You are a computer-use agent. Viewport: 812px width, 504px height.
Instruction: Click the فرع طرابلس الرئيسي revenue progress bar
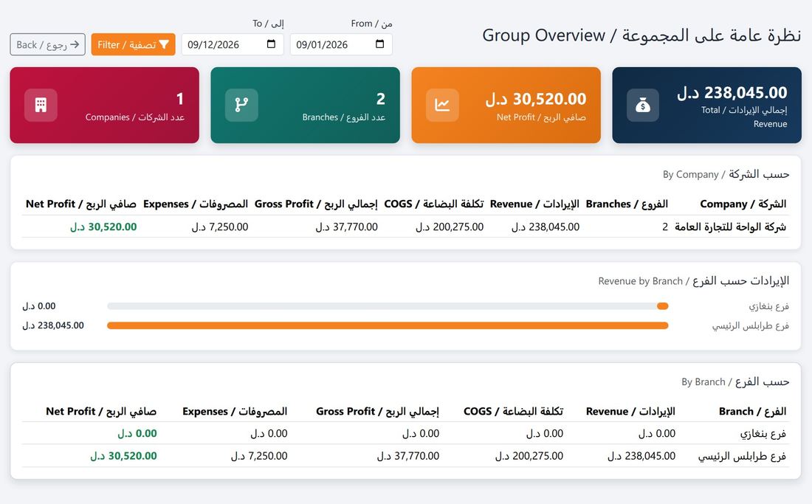click(388, 325)
